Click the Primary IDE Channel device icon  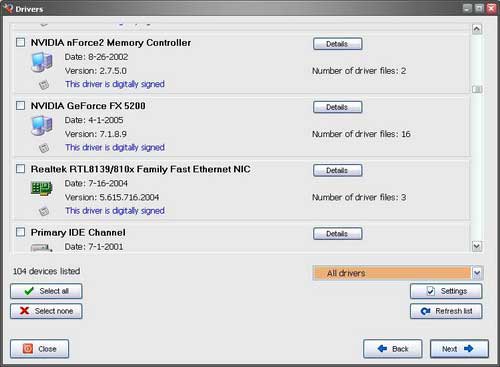coord(41,248)
